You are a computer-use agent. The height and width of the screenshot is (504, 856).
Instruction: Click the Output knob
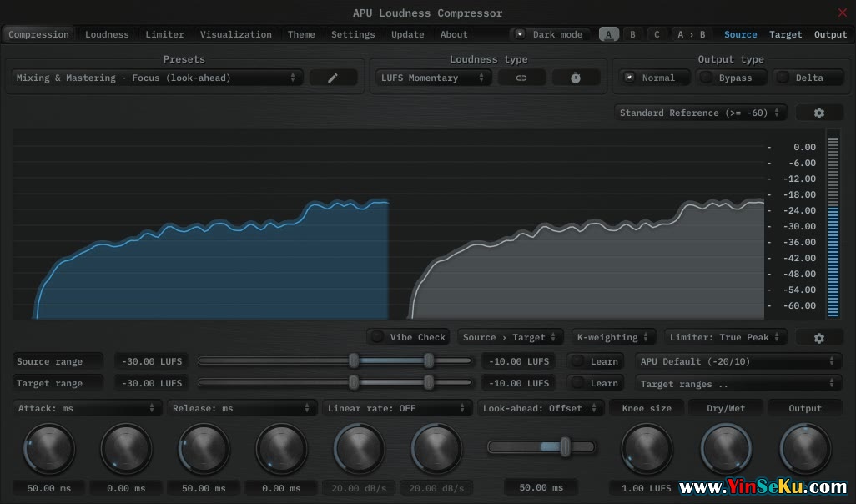tap(805, 449)
